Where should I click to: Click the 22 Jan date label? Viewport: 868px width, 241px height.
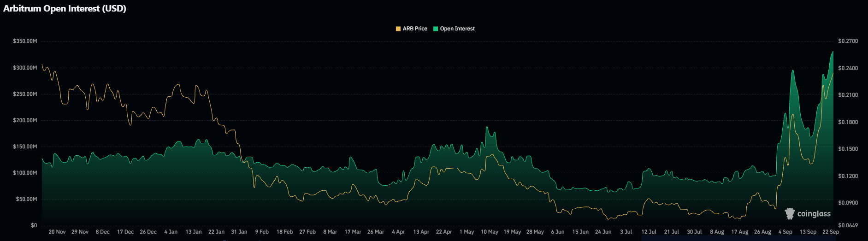click(217, 232)
